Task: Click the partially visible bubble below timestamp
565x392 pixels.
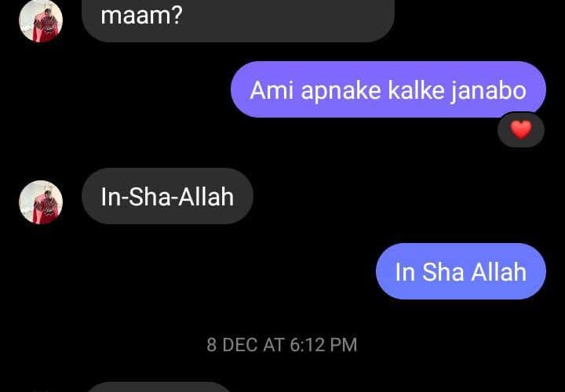Action: tap(159, 387)
